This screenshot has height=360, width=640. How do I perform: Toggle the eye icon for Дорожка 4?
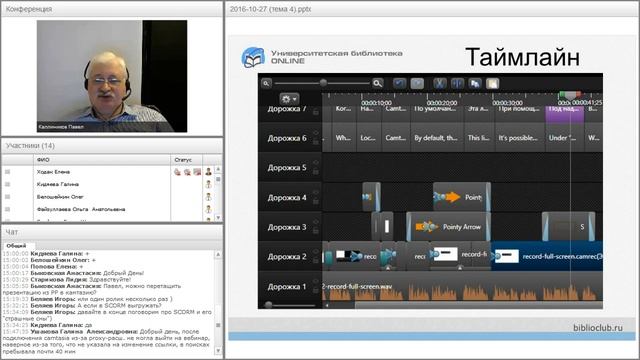[316, 192]
